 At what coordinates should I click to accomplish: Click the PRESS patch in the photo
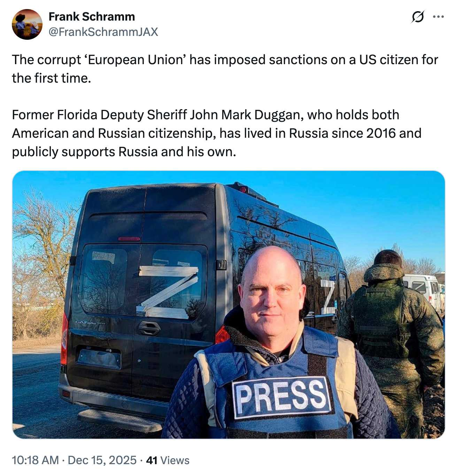(x=281, y=396)
